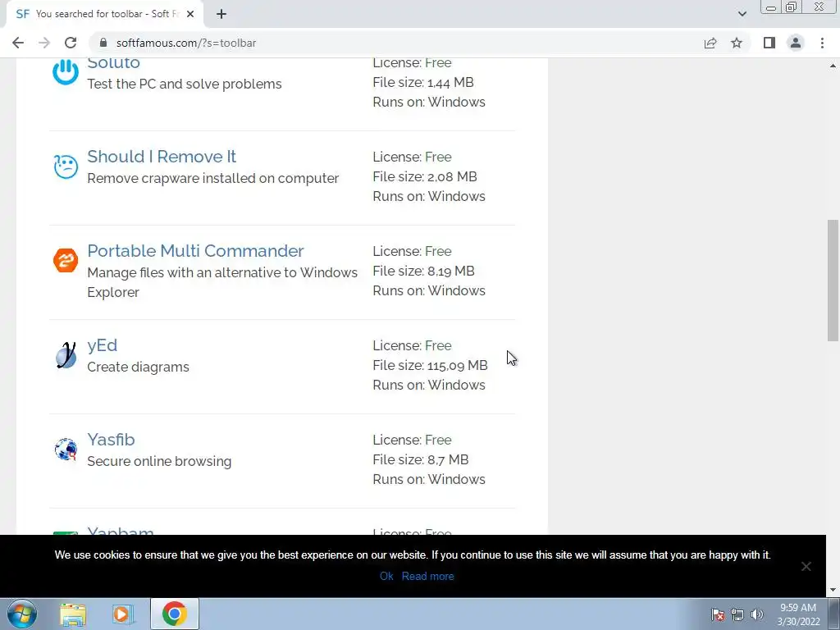The image size is (840, 630).
Task: Open the yEd link
Action: tap(103, 345)
